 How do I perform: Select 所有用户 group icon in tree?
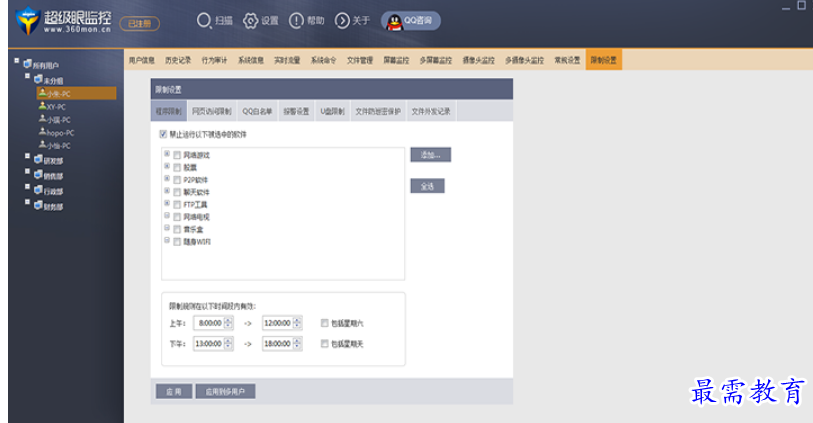pyautogui.click(x=27, y=64)
